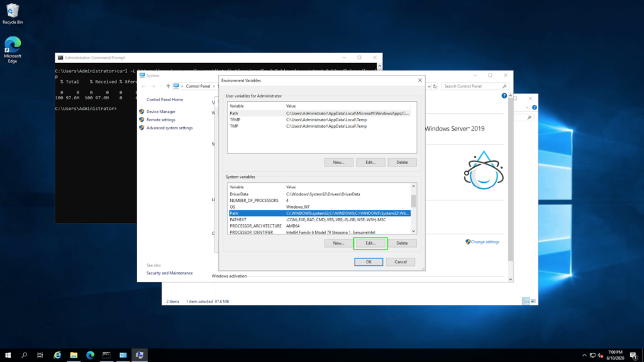Click the blue help question mark icon

coord(504,96)
